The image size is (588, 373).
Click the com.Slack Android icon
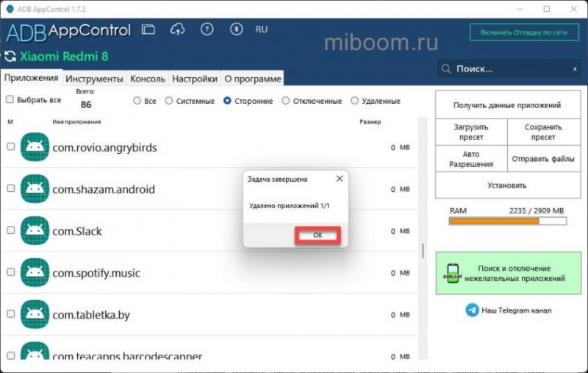click(35, 230)
